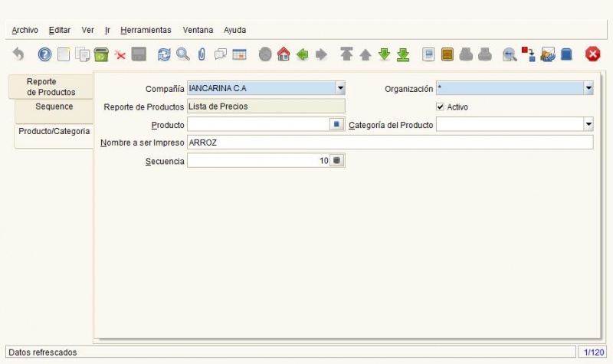
Task: Toggle grid view table icon
Action: pos(239,54)
